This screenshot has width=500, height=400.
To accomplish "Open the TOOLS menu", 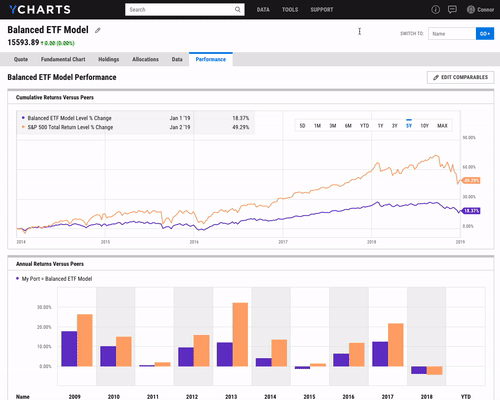I will pos(290,9).
